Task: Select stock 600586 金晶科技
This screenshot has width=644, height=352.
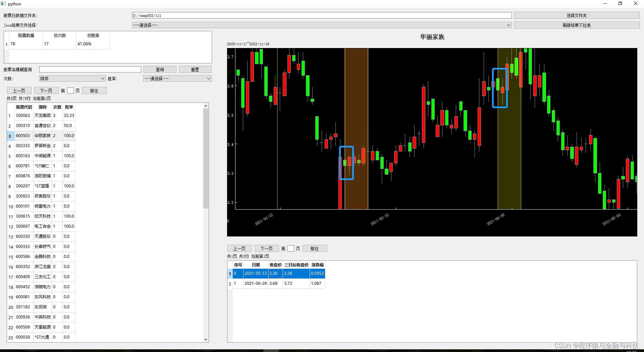Action: [42, 257]
